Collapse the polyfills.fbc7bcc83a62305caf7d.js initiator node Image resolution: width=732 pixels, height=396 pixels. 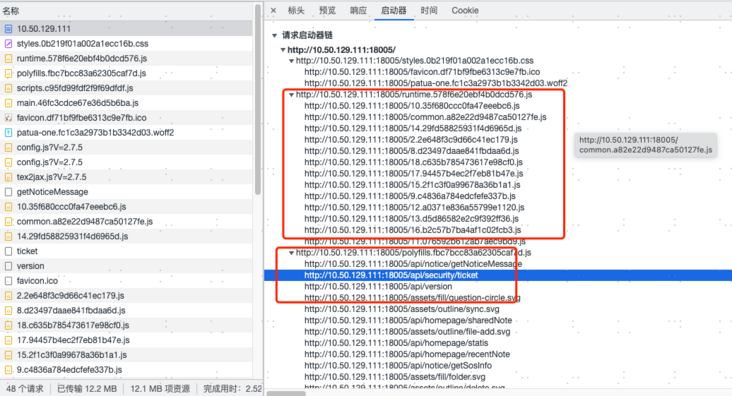(x=291, y=253)
